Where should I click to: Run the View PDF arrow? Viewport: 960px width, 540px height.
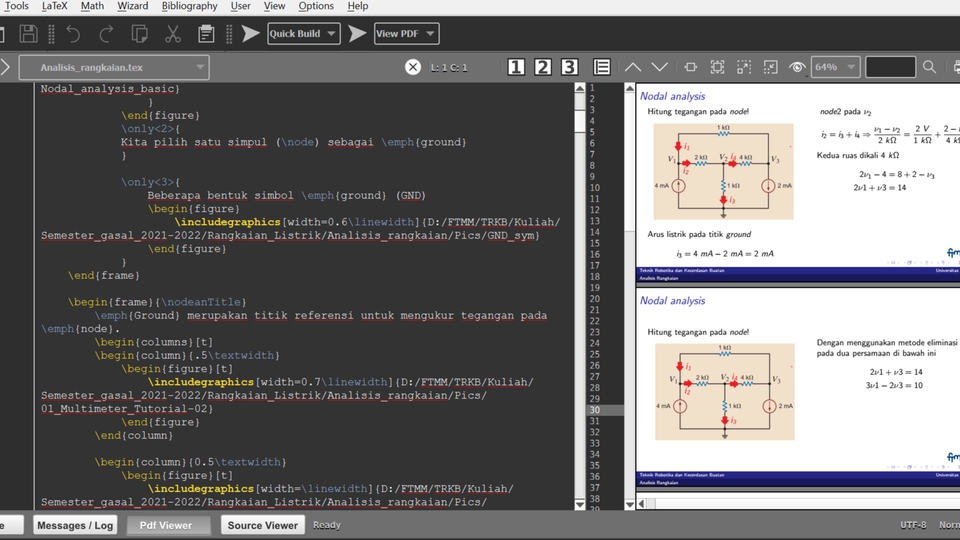(x=357, y=34)
